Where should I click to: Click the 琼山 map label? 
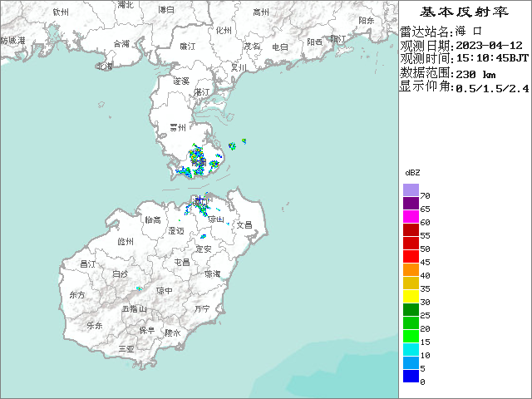click(216, 219)
